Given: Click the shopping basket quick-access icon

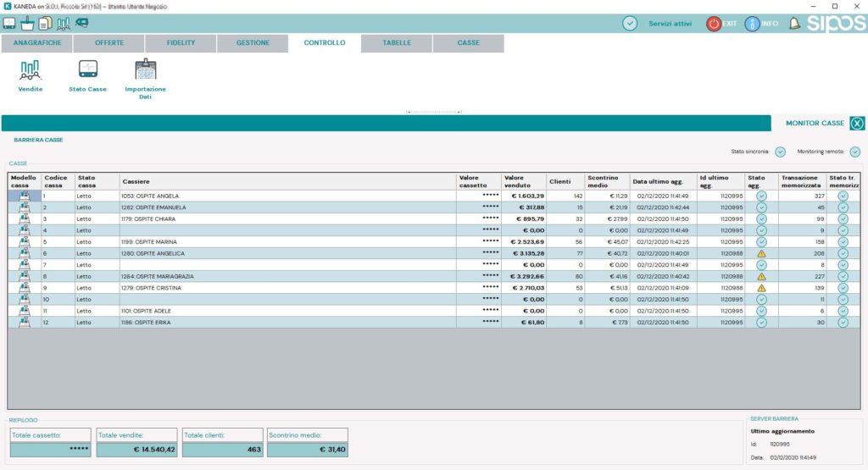Looking at the screenshot, I should point(28,23).
